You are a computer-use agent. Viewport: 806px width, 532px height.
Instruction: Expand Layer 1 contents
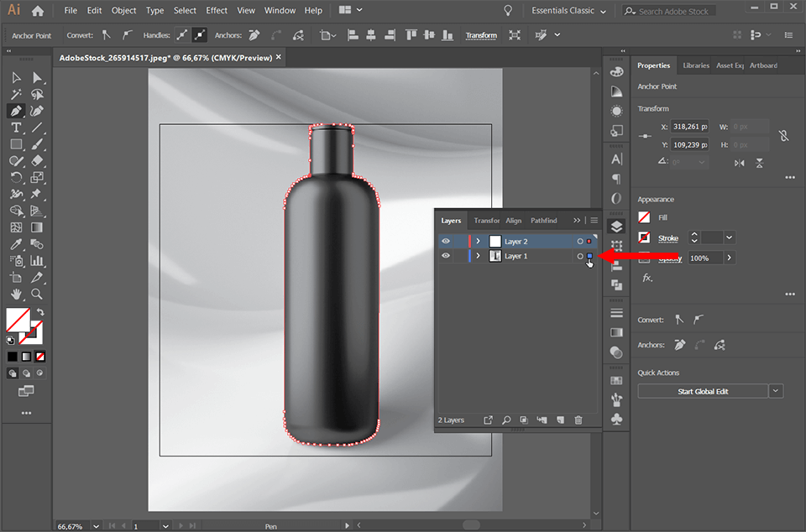pos(477,255)
